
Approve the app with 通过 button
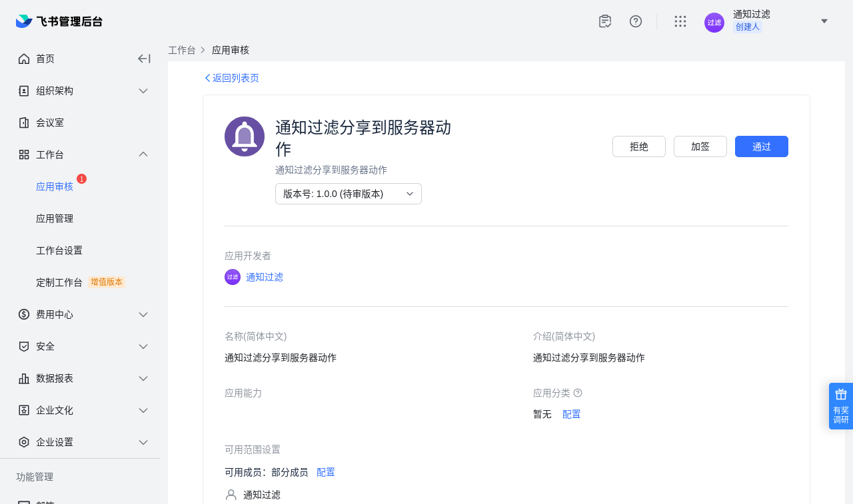point(762,146)
